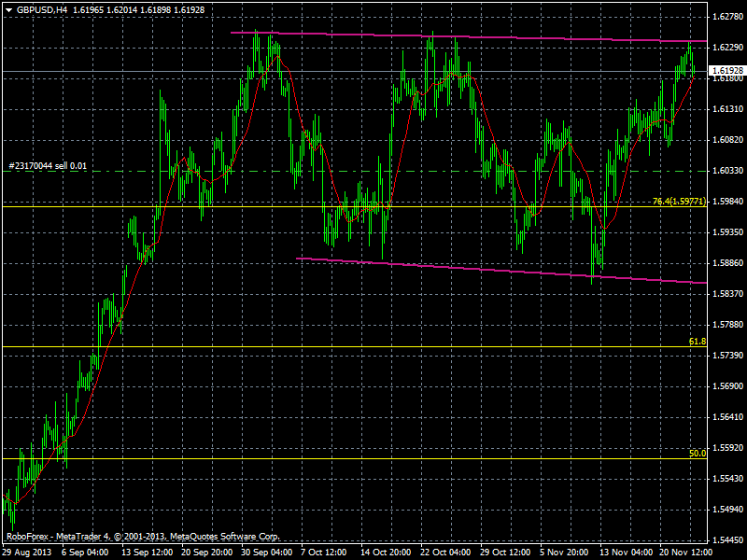Click the high value 1.62014 in header
Image resolution: width=747 pixels, height=560 pixels.
tap(121, 9)
